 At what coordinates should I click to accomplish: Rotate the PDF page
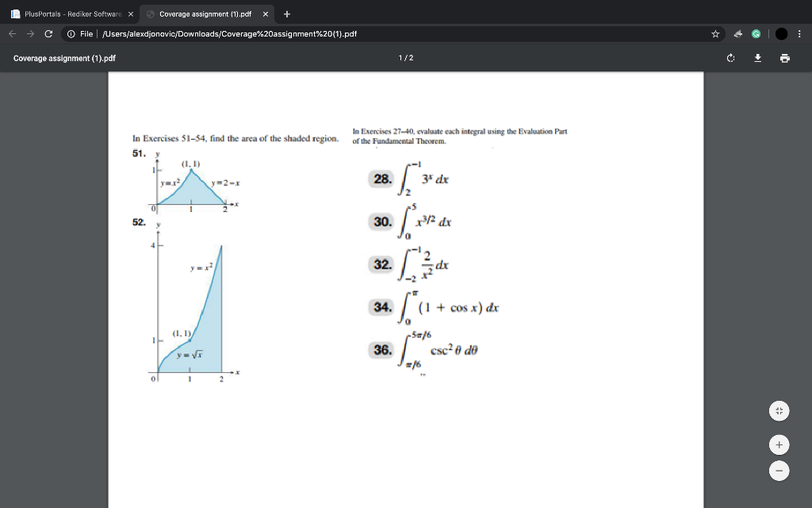tap(730, 58)
